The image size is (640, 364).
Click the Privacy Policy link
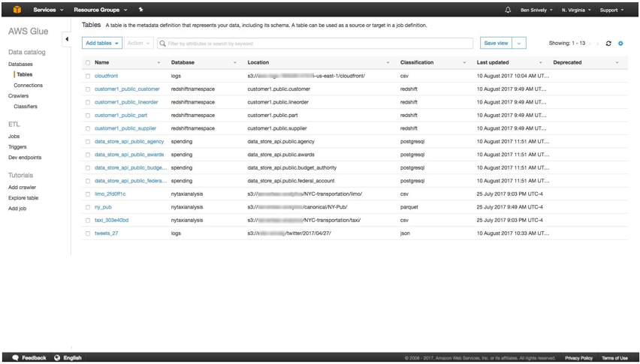coord(578,358)
